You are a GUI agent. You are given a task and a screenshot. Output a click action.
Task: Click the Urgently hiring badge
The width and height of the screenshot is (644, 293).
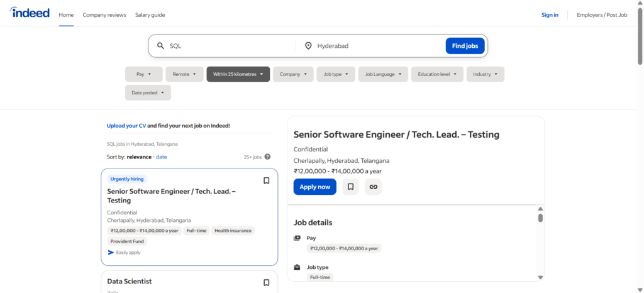[127, 179]
